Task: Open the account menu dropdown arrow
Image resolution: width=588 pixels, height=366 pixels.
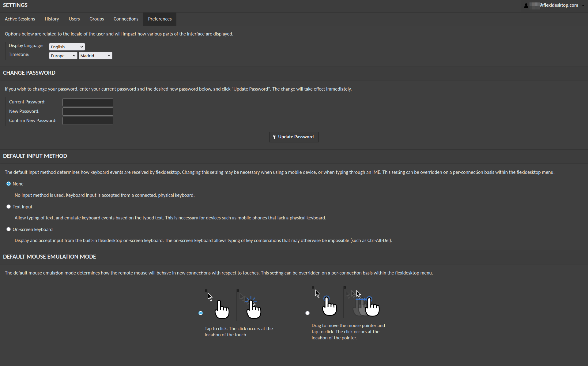Action: pos(583,6)
